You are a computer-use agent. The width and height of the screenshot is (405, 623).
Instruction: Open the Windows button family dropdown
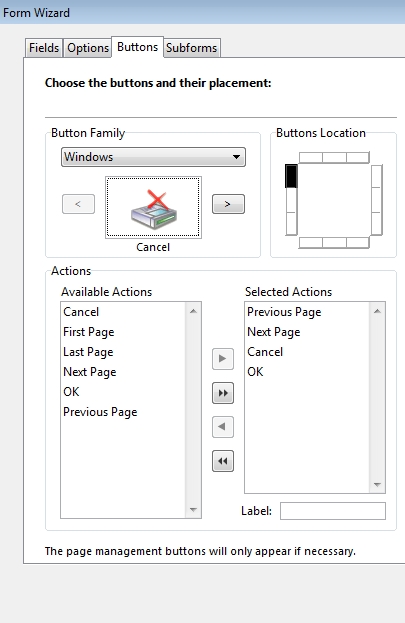(153, 157)
